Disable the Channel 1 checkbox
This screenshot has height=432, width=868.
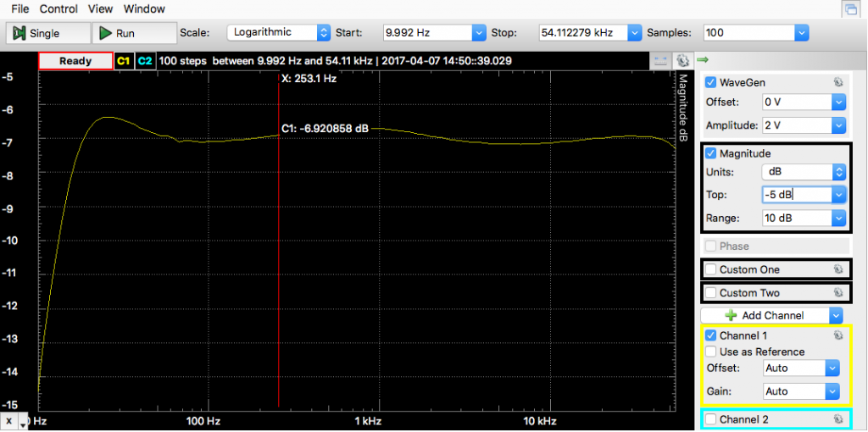click(x=711, y=335)
